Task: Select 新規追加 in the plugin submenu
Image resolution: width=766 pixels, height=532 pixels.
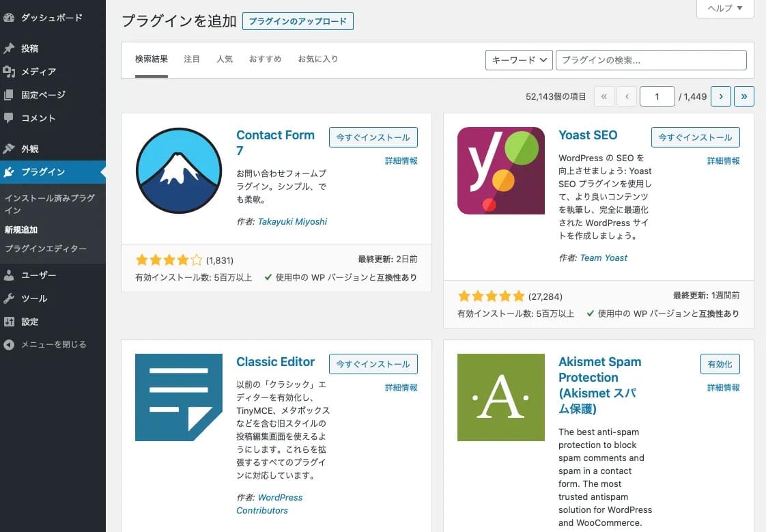Action: [x=21, y=229]
